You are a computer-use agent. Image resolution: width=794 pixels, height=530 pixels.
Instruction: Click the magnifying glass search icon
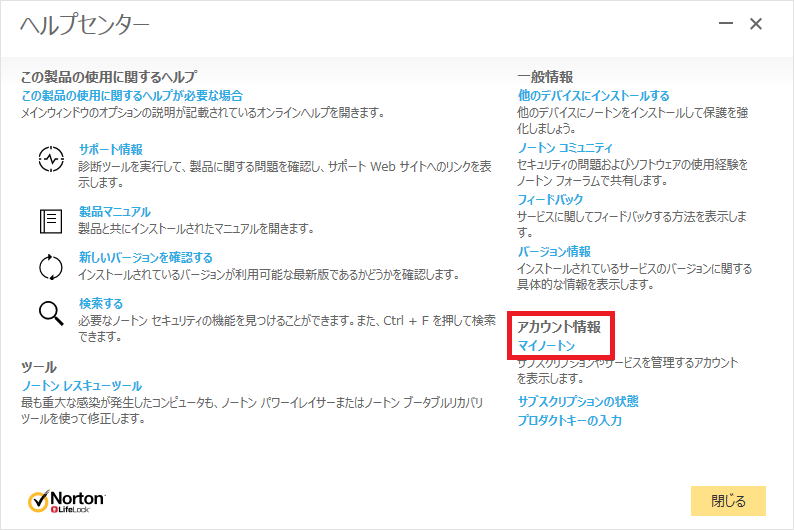point(51,313)
